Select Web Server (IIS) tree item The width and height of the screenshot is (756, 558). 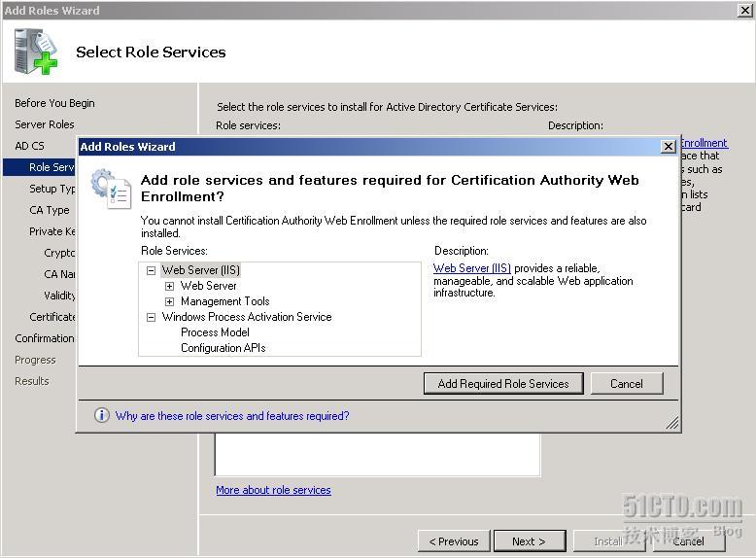pos(200,270)
